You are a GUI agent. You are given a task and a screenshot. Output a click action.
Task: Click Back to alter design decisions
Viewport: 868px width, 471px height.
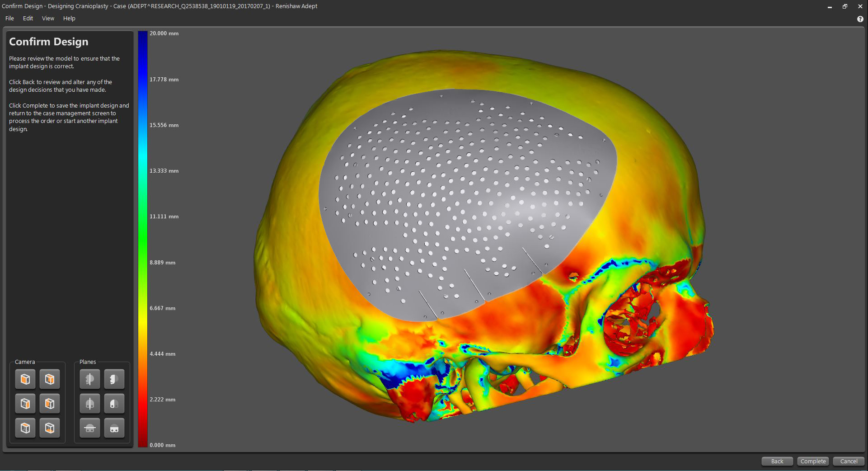(777, 461)
